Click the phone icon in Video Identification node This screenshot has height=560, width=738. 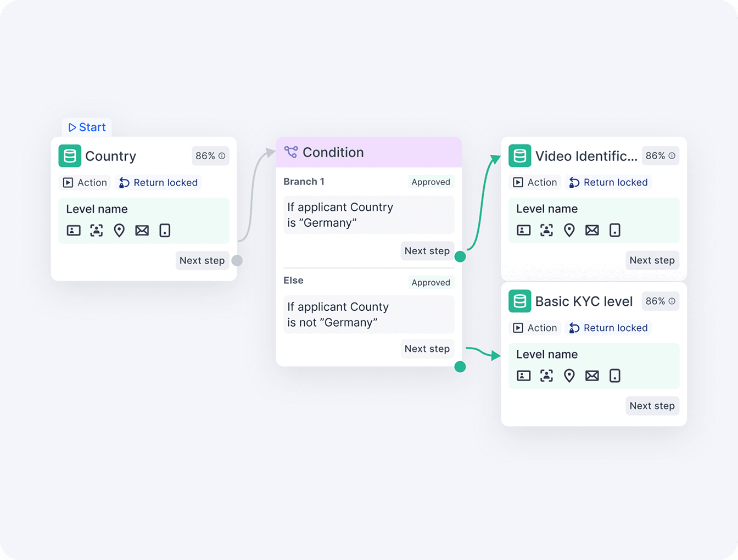pos(615,230)
